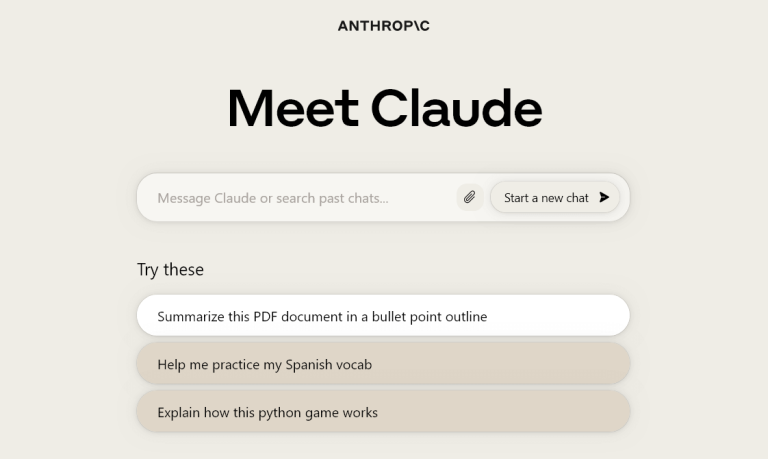The image size is (768, 459).
Task: Attach a file using the paperclip button
Action: (470, 197)
